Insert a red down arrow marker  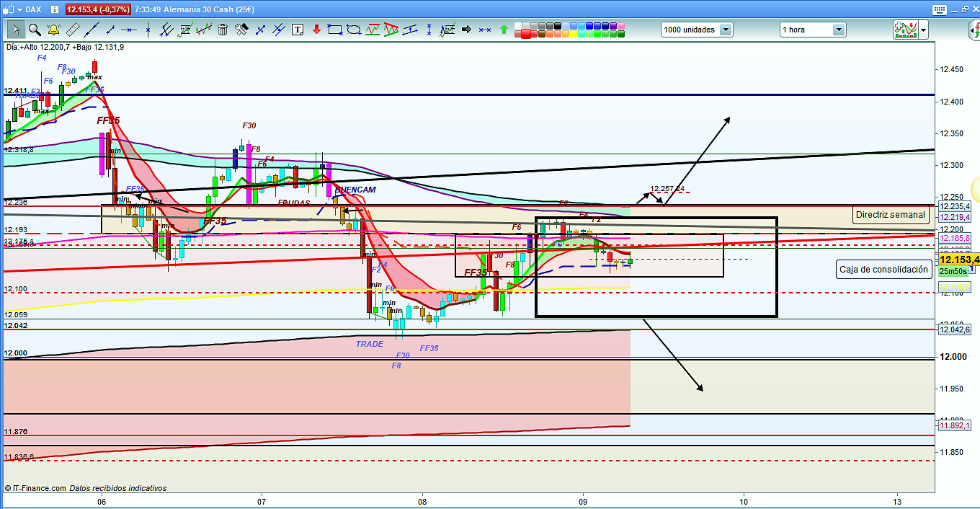pos(316,30)
